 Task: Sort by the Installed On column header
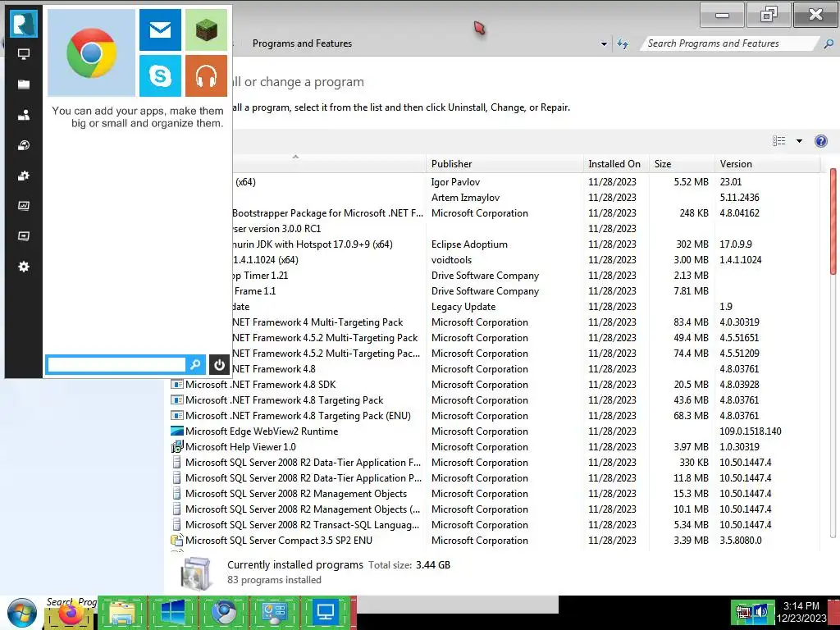click(x=615, y=164)
